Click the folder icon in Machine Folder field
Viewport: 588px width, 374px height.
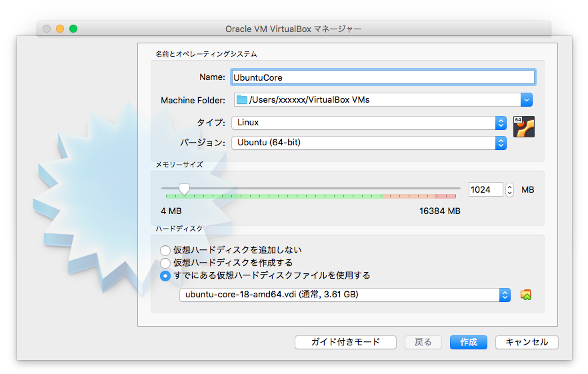point(242,100)
